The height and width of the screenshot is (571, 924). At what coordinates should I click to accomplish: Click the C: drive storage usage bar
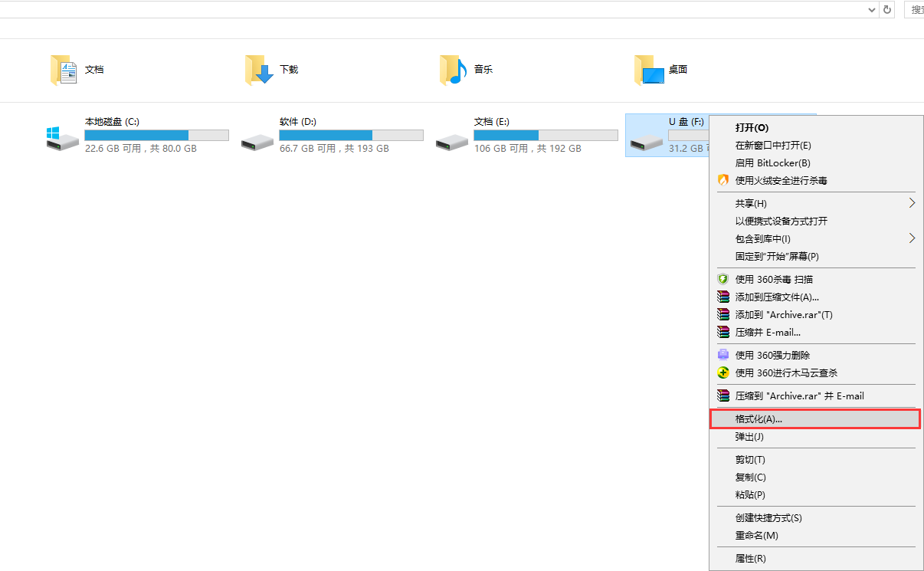(x=156, y=136)
